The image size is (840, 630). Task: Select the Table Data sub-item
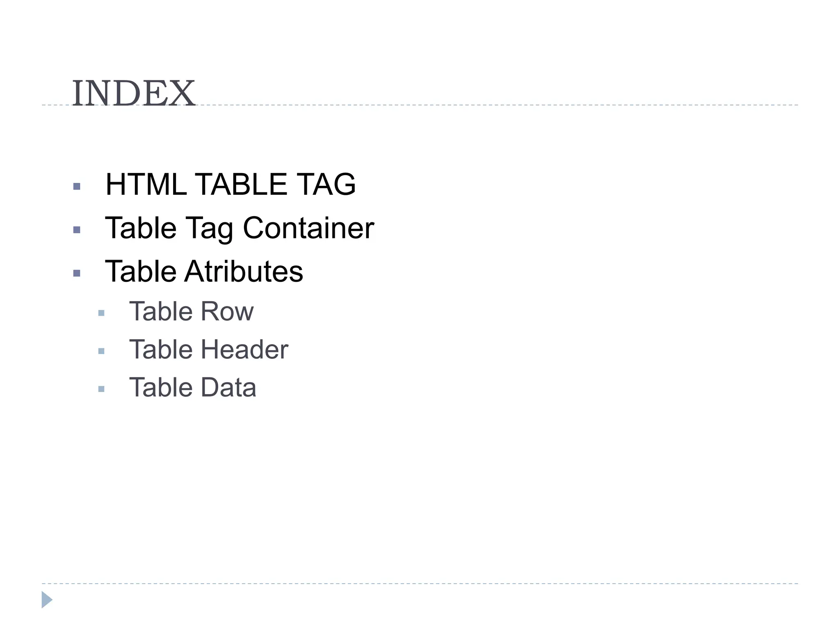click(193, 387)
